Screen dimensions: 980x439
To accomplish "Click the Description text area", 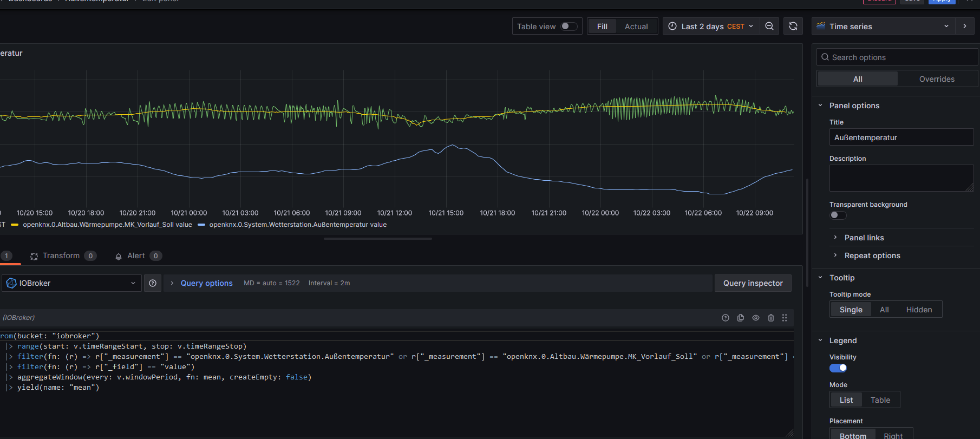I will 901,178.
